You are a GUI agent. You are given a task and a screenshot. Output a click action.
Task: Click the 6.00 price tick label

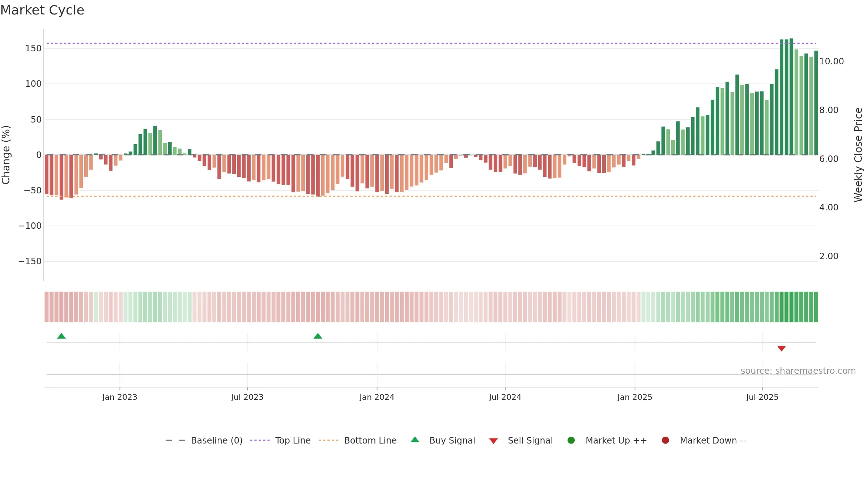(829, 159)
